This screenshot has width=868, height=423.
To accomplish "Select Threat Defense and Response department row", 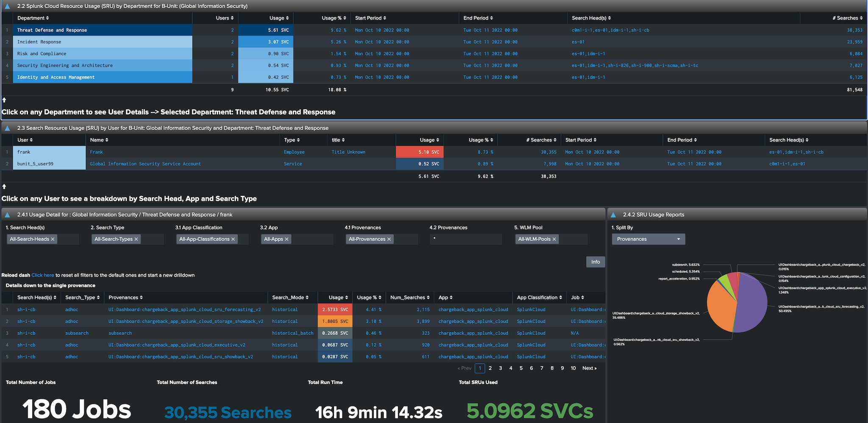I will coord(103,30).
